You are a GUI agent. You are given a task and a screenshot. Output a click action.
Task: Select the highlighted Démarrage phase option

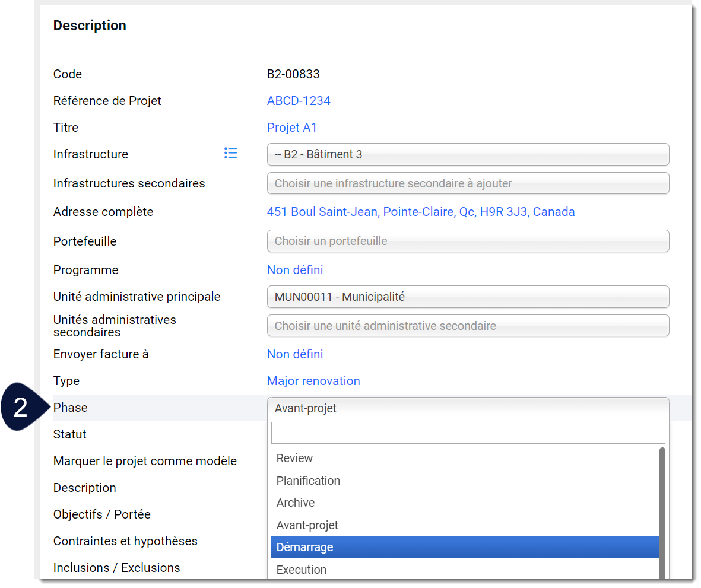tap(465, 547)
